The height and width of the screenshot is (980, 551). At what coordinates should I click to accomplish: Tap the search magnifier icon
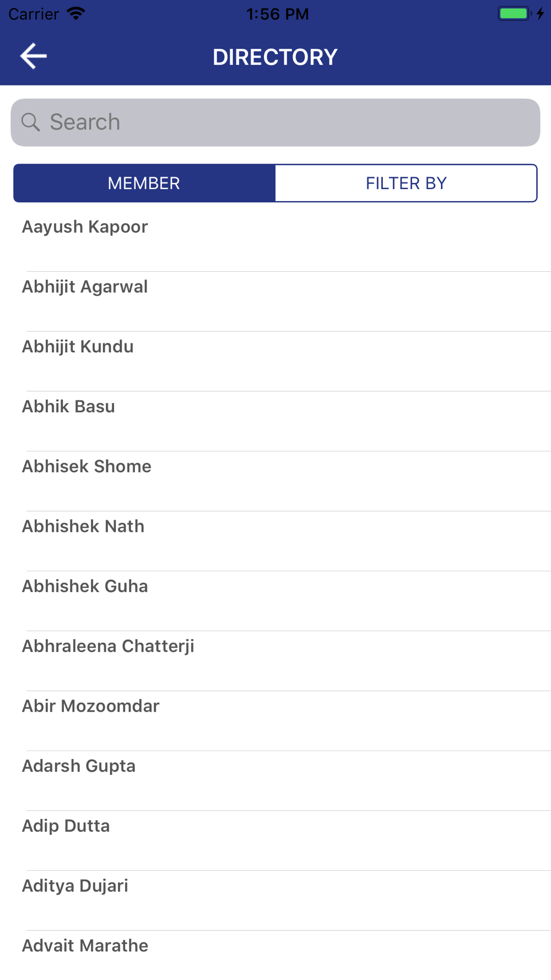(x=30, y=122)
